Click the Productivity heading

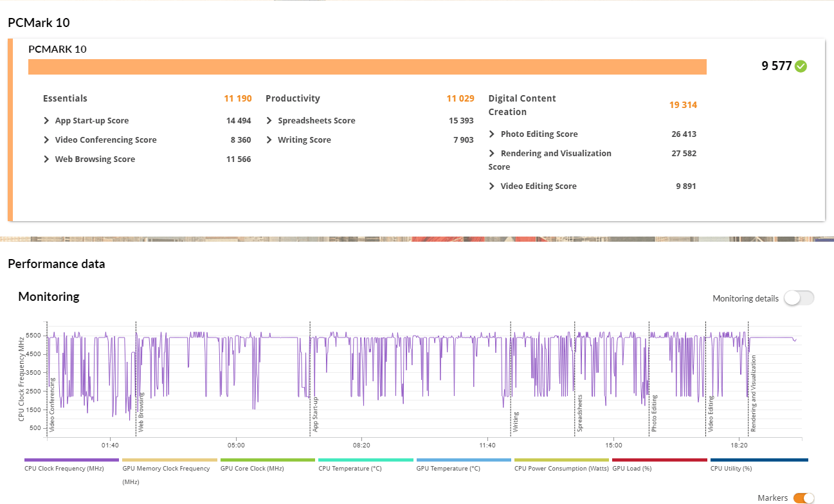pyautogui.click(x=293, y=98)
